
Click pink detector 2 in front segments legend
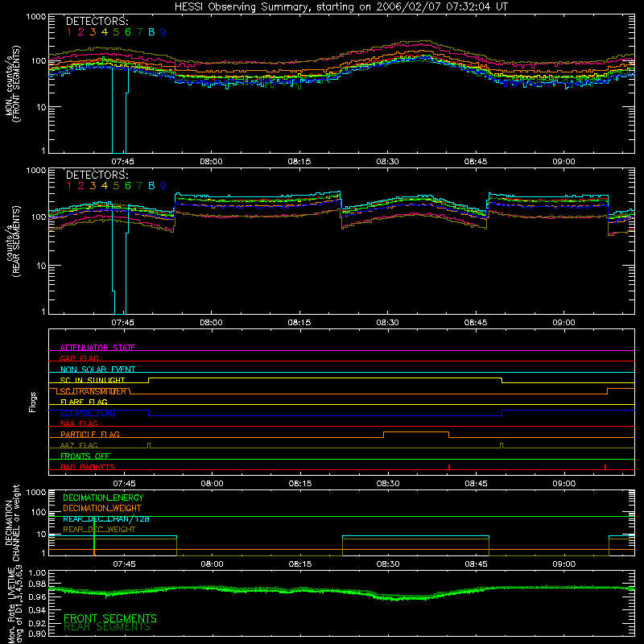point(81,32)
